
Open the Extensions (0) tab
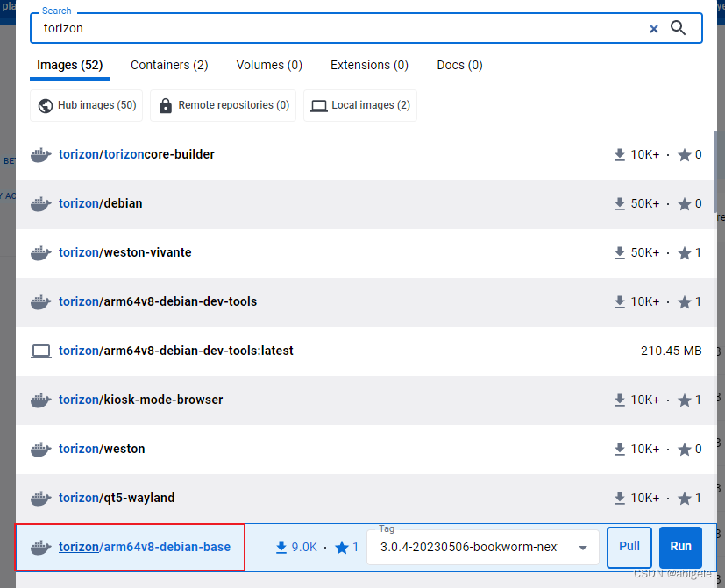pyautogui.click(x=369, y=65)
